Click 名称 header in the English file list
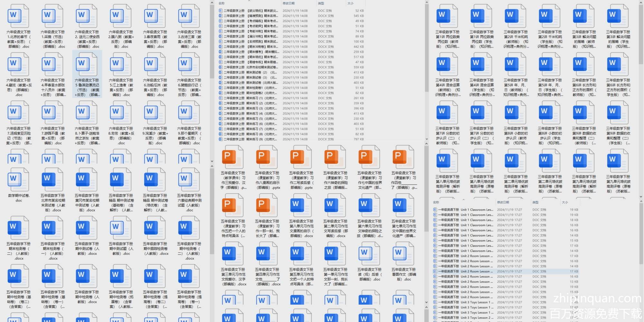The width and height of the screenshot is (644, 322). 436,202
